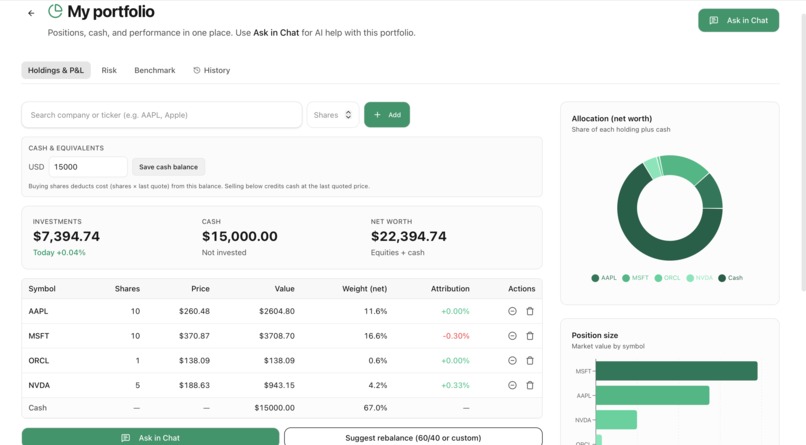806x445 pixels.
Task: Focus the Search company or ticker field
Action: (x=161, y=115)
